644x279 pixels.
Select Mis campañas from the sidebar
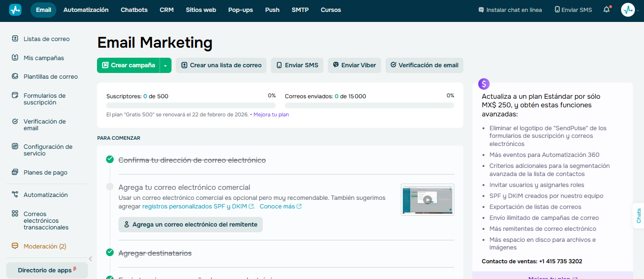[x=44, y=58]
